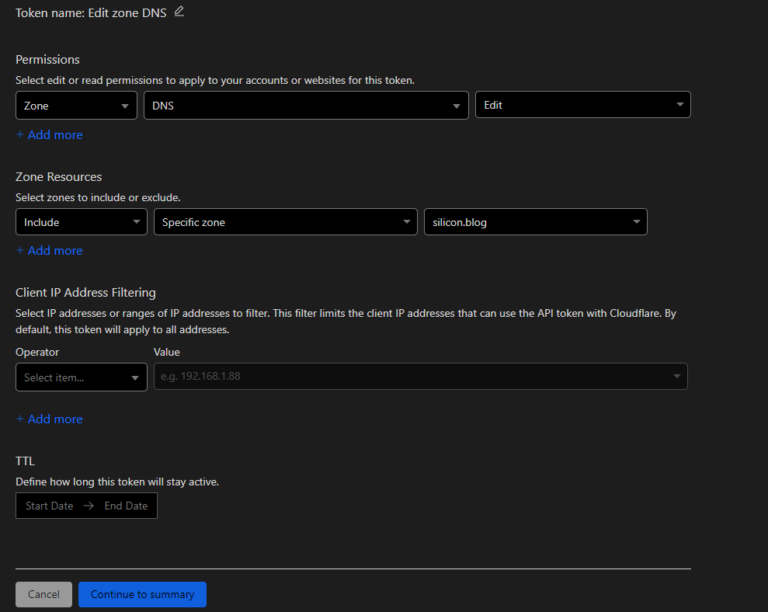
Task: Expand the Specific zone dropdown
Action: 285,222
